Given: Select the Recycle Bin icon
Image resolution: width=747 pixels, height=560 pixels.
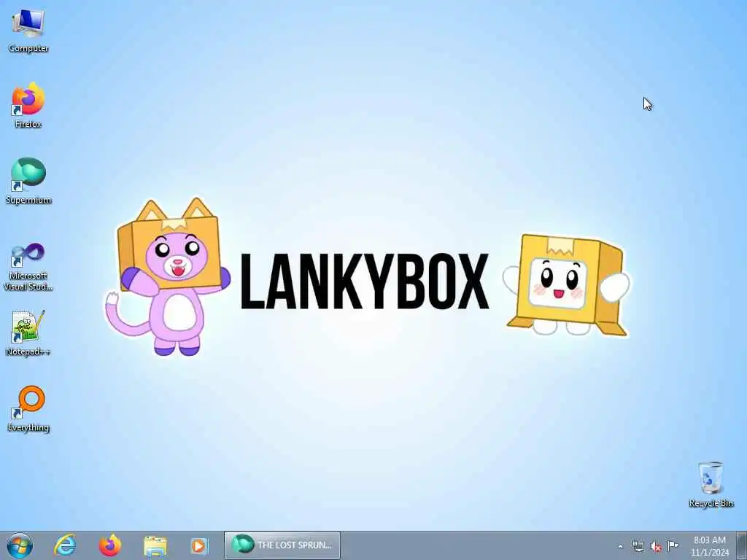Looking at the screenshot, I should coord(711,484).
